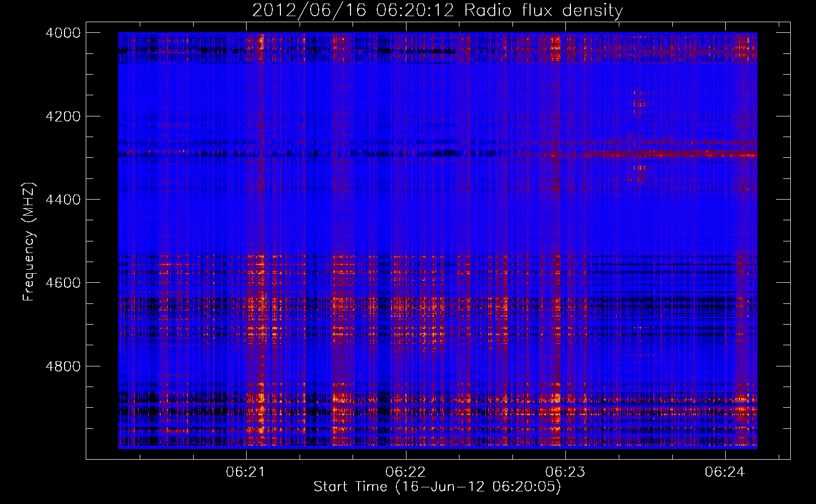This screenshot has height=504, width=816.
Task: Click the "Frequency (MHZ)" axis label
Action: 29,241
